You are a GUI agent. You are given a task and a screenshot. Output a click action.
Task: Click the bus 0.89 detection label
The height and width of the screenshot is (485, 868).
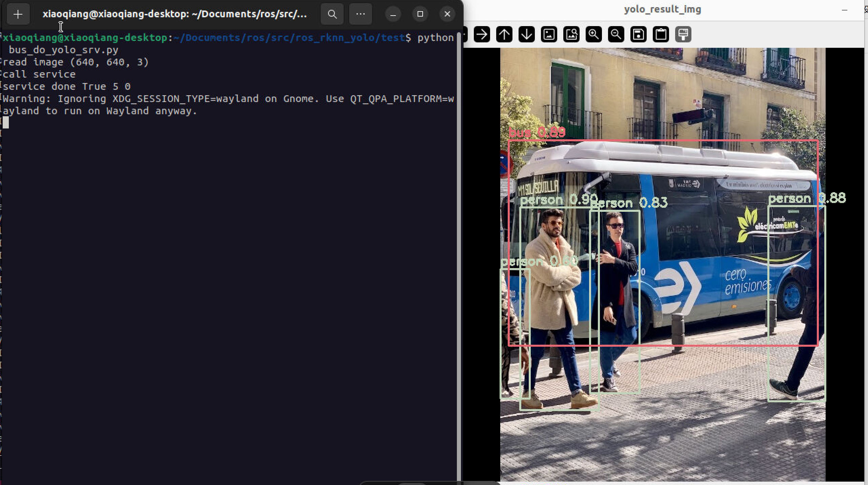(537, 133)
